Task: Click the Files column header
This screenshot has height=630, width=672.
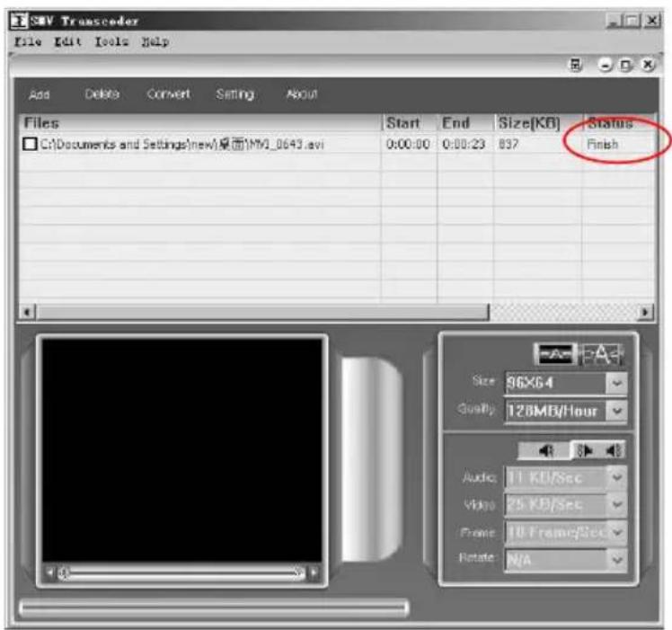Action: click(200, 123)
